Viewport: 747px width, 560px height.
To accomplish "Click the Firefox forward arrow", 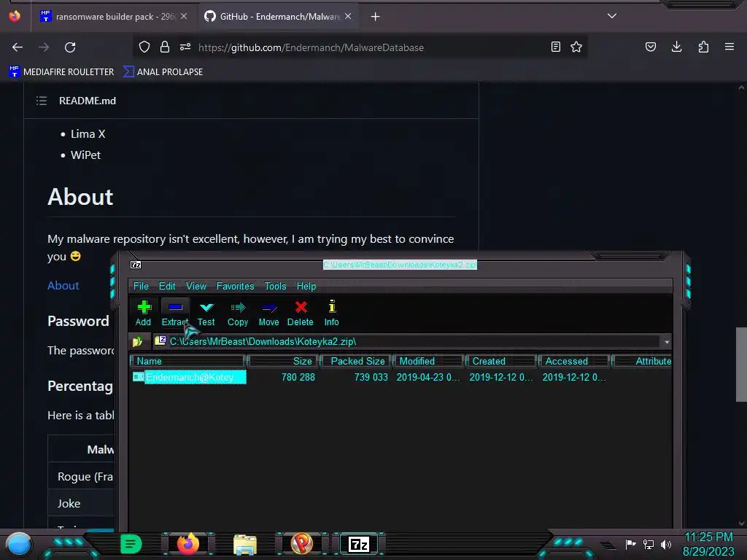I will click(x=44, y=47).
